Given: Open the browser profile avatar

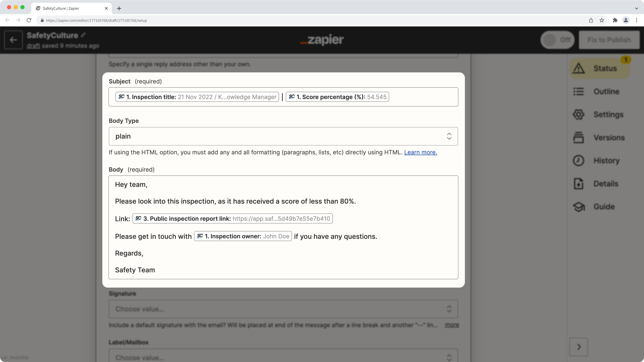Looking at the screenshot, I should click(626, 20).
